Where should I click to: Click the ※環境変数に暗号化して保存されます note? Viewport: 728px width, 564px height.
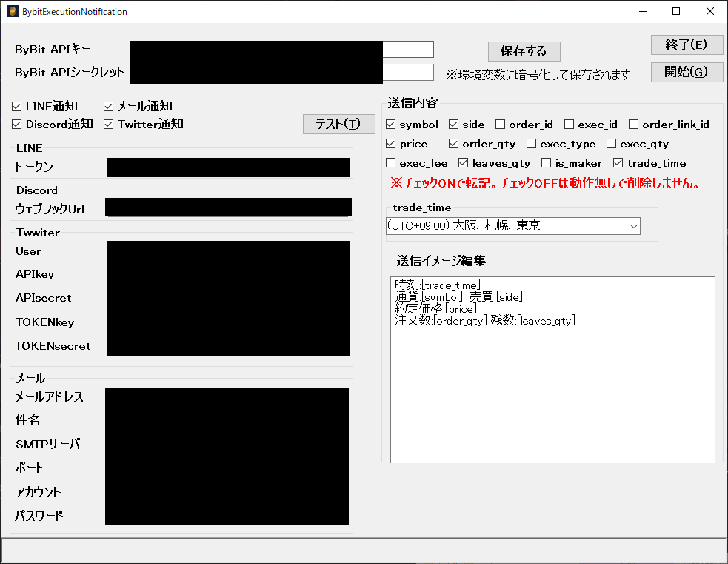click(538, 75)
